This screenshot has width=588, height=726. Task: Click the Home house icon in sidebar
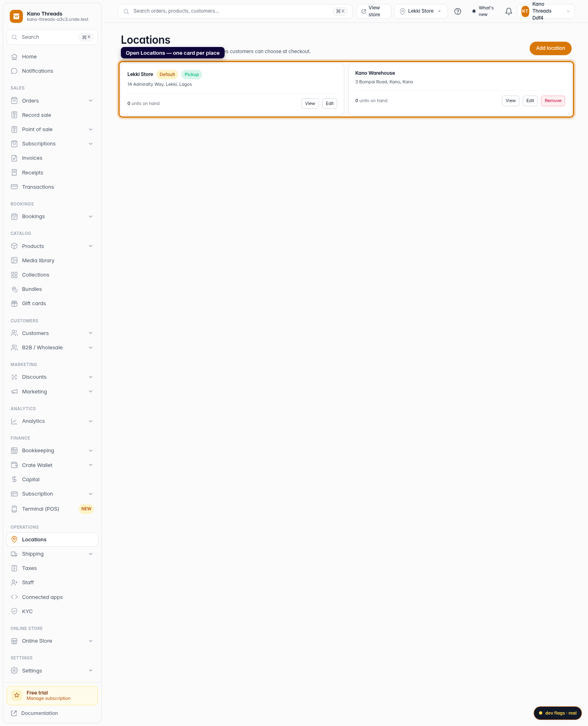[14, 57]
